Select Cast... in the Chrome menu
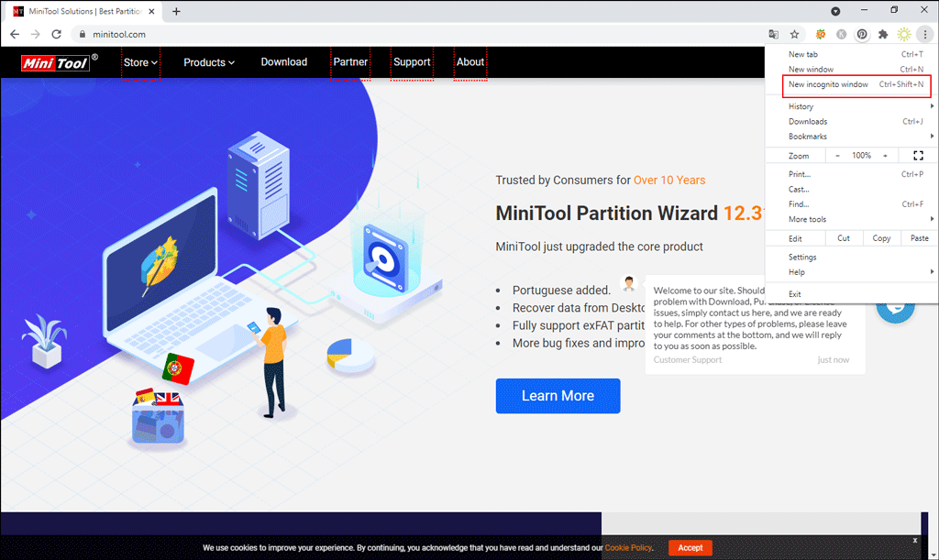 pos(852,189)
